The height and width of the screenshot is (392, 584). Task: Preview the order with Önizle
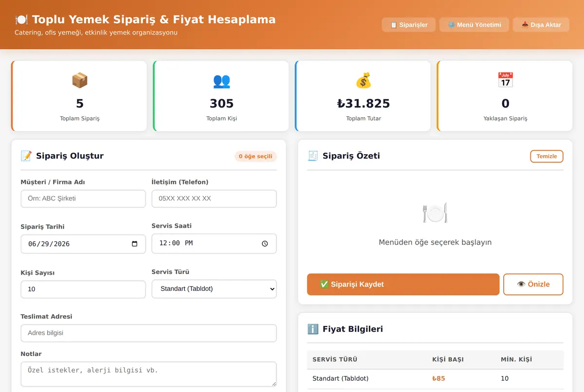pos(533,285)
